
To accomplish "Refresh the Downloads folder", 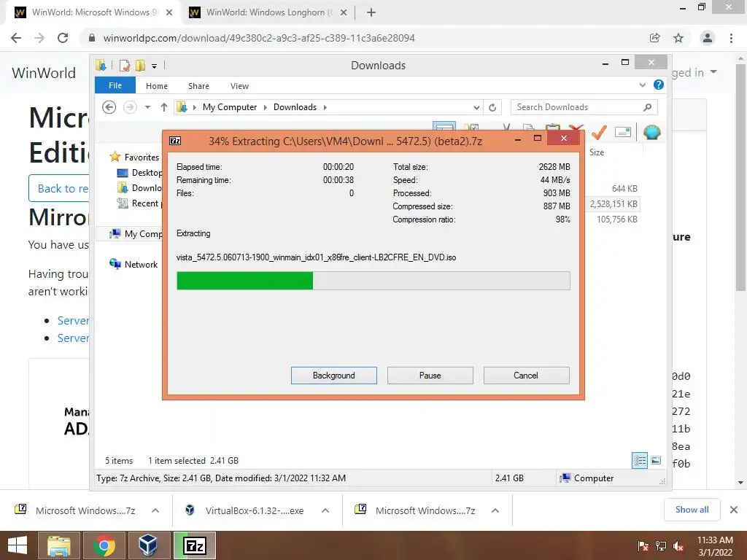I will click(492, 108).
